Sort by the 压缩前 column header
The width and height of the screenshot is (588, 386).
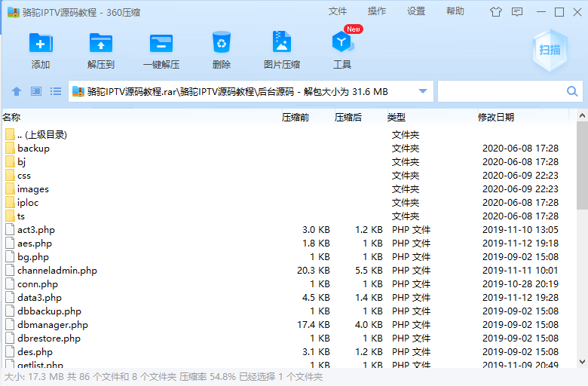296,118
